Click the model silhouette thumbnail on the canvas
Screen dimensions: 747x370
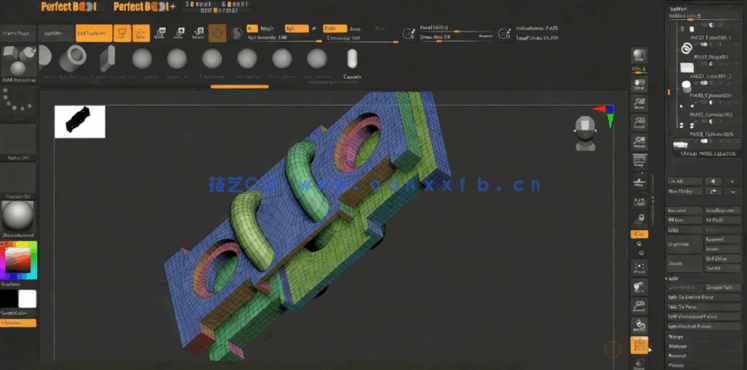point(80,122)
